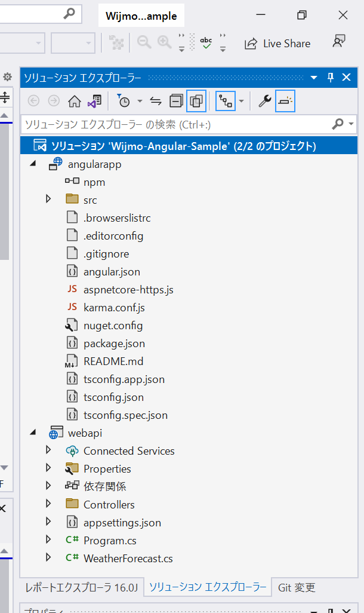Expand Connected Services node

48,449
